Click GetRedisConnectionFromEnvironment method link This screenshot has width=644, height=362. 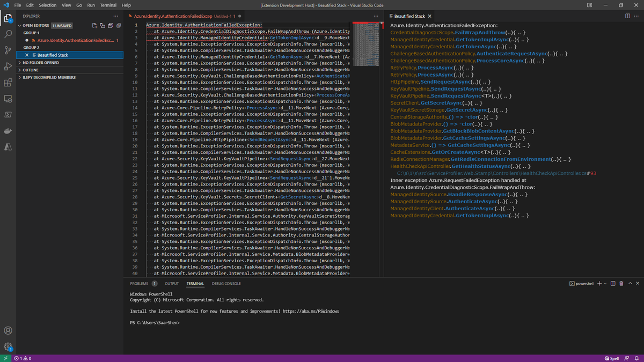pos(500,159)
